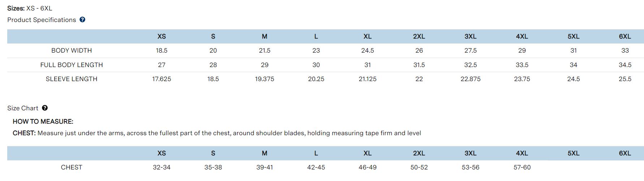Screen dimensions: 644x181
Task: Click the 5XL header in size chart table
Action: pos(574,153)
